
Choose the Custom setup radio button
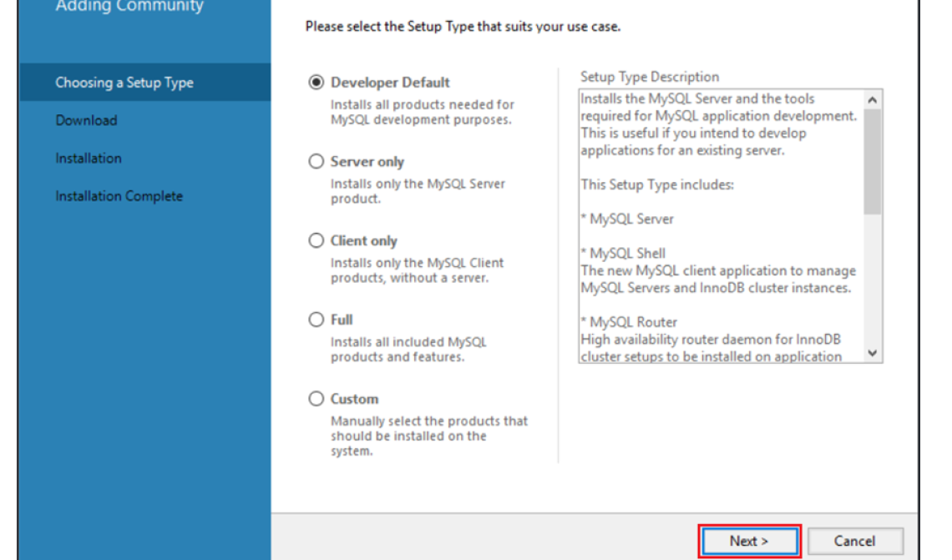(x=316, y=399)
